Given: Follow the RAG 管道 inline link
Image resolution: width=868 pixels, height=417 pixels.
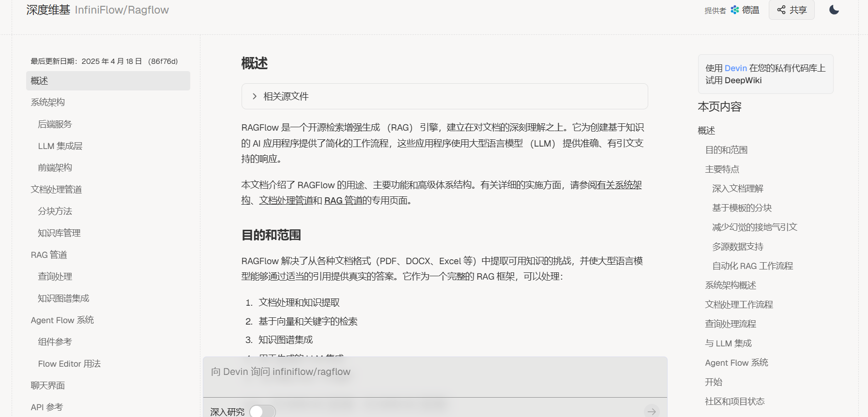Looking at the screenshot, I should click(x=343, y=200).
